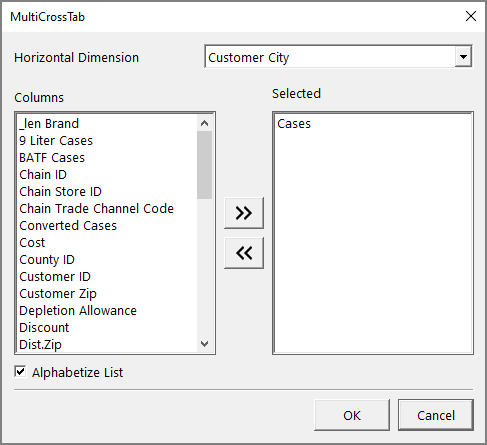This screenshot has height=445, width=487.
Task: Cancel the MultiCrossTab dialog
Action: [x=436, y=415]
